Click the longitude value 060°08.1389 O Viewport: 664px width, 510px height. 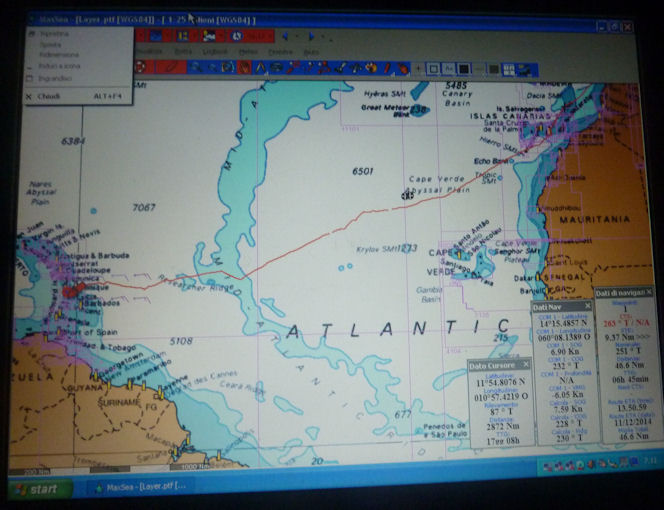coord(563,338)
